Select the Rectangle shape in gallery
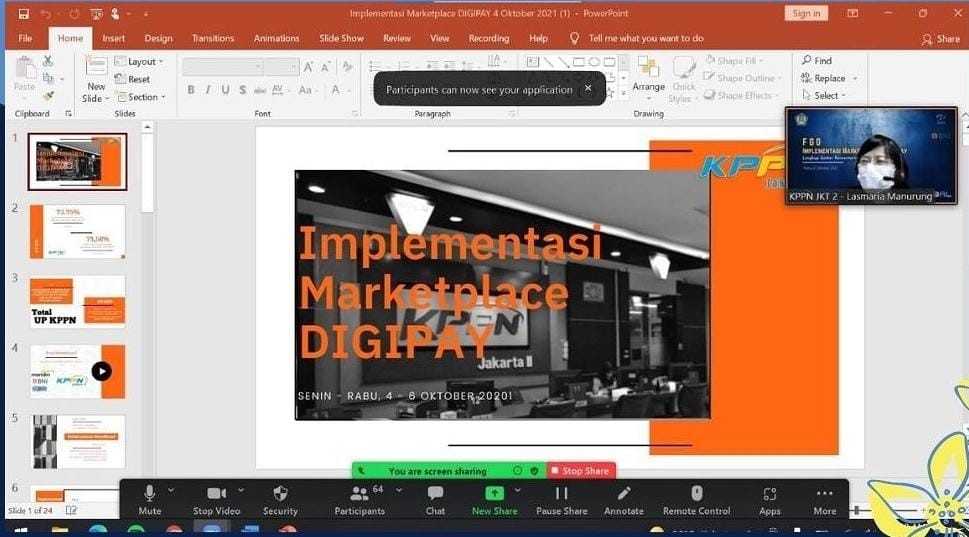This screenshot has height=537, width=969. (578, 62)
